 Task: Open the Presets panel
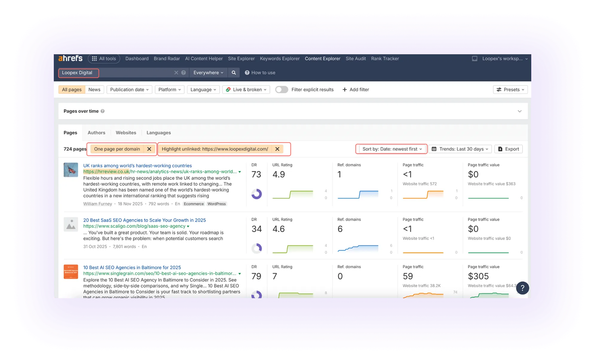point(510,89)
